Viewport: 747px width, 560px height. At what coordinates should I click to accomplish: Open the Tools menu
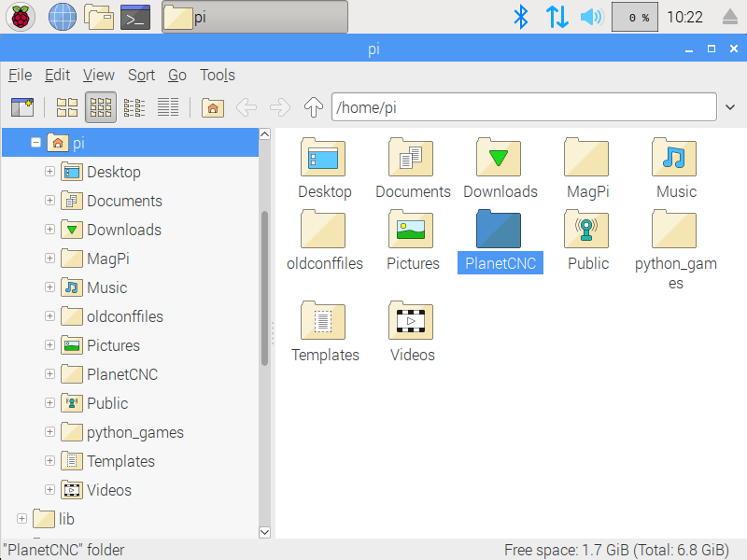pos(217,76)
